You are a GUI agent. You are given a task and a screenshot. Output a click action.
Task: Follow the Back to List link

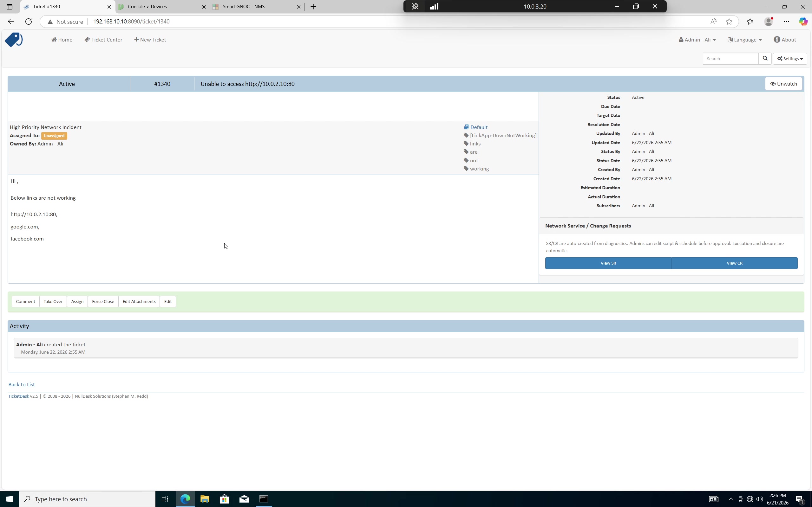22,385
